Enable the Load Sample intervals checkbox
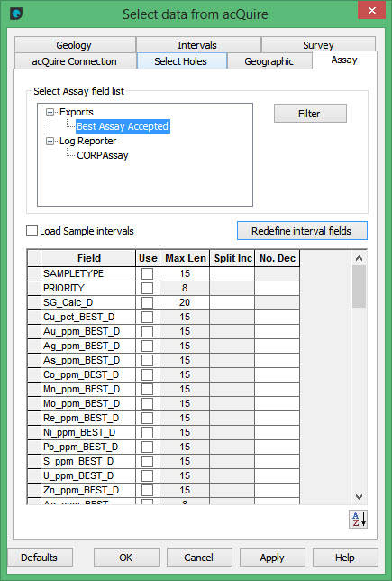The image size is (392, 581). [x=32, y=231]
